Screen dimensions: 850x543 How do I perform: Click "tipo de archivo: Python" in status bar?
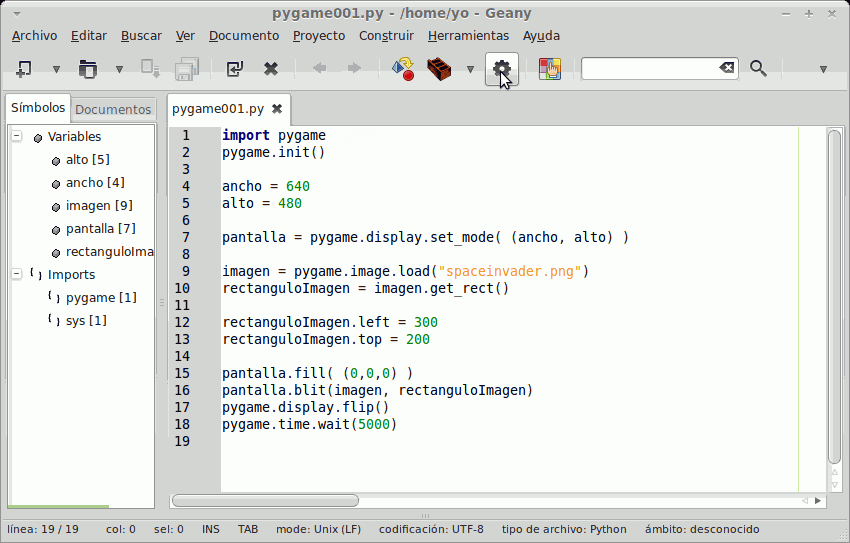click(x=564, y=529)
